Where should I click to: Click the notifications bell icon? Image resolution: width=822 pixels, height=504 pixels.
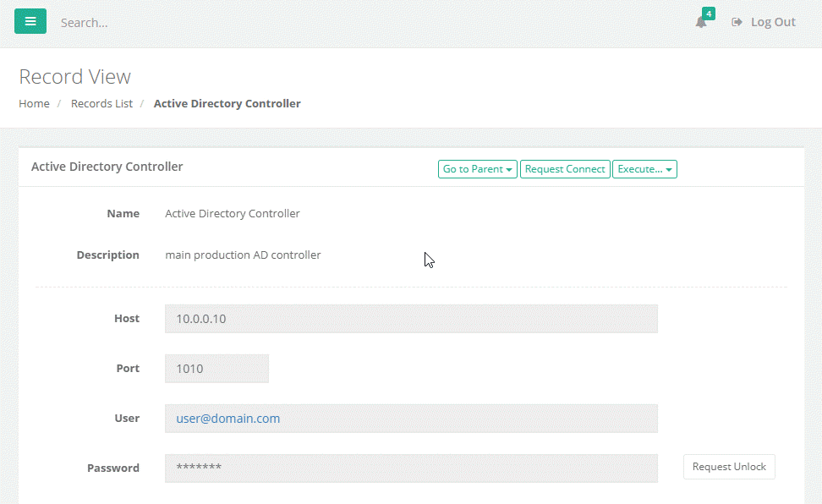tap(700, 23)
